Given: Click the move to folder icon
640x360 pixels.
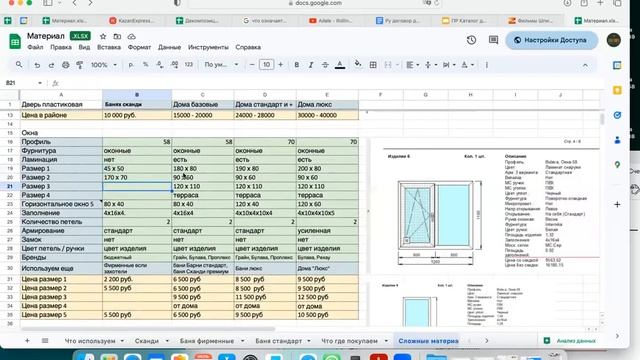Looking at the screenshot, I should [117, 36].
